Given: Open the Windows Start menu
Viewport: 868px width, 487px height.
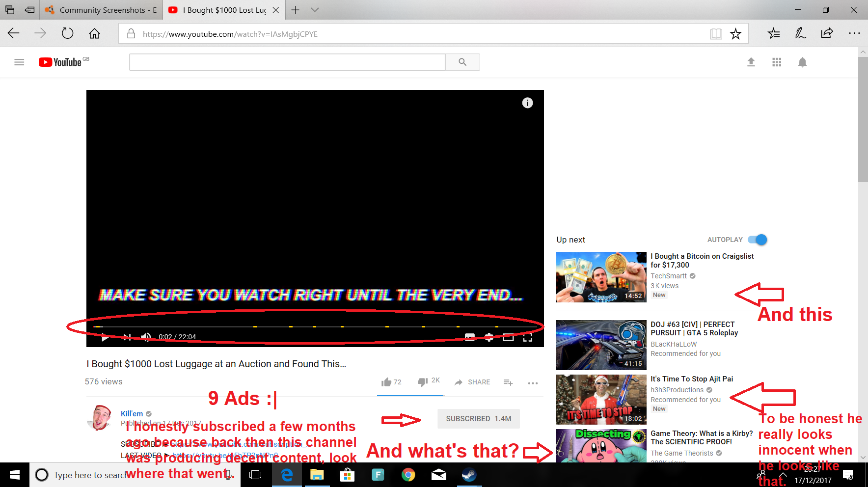Looking at the screenshot, I should point(15,475).
